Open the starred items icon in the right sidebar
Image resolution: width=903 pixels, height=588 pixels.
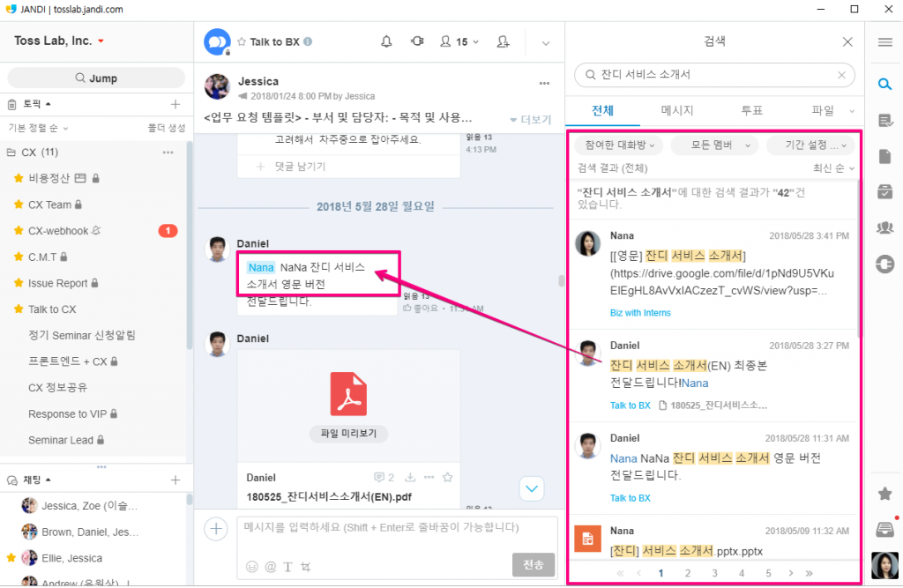click(884, 494)
